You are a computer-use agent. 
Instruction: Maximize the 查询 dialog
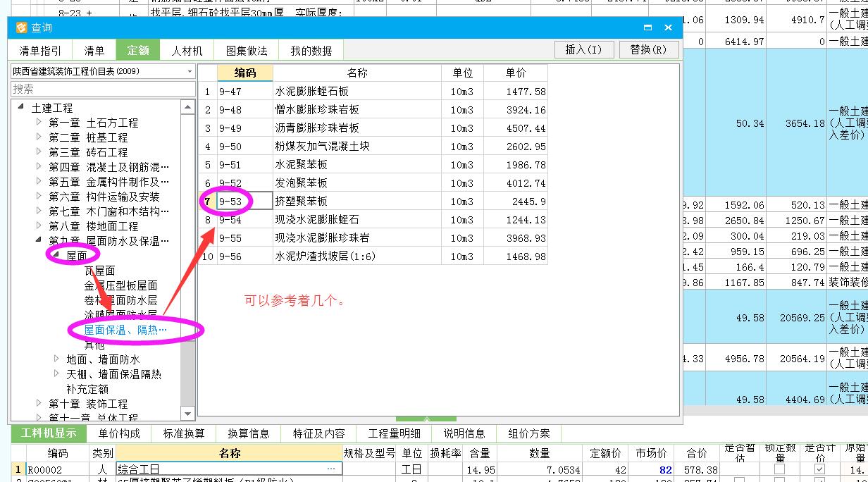[647, 27]
